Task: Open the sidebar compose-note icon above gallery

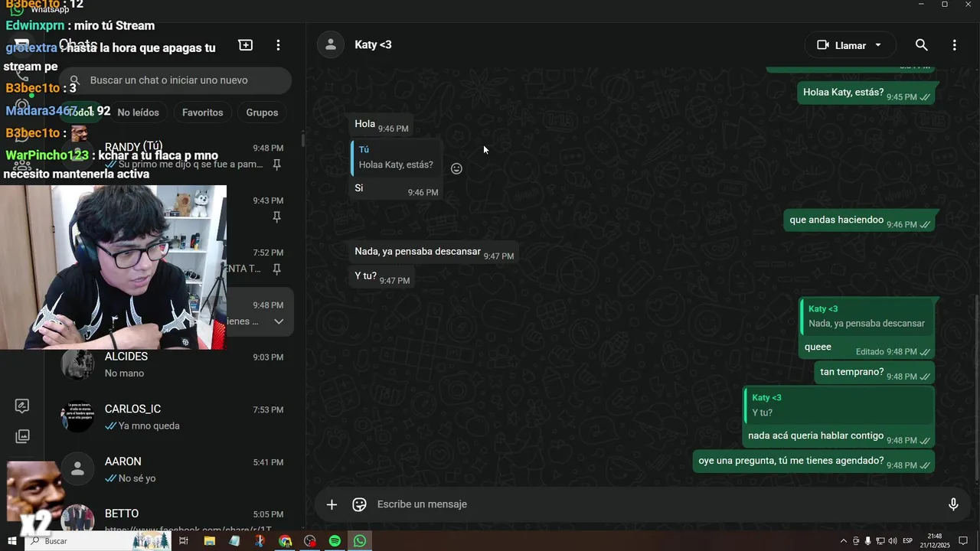Action: [x=22, y=406]
